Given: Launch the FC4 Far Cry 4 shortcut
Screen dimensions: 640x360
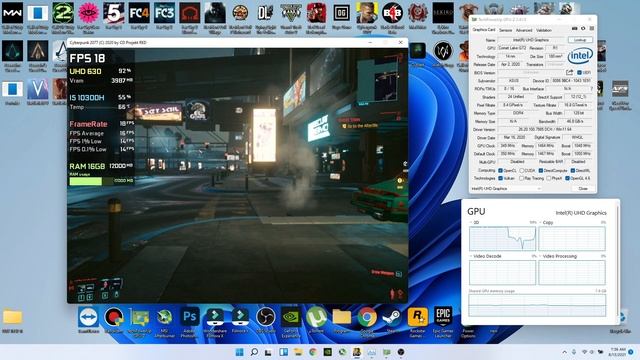Looking at the screenshot, I should [139, 13].
